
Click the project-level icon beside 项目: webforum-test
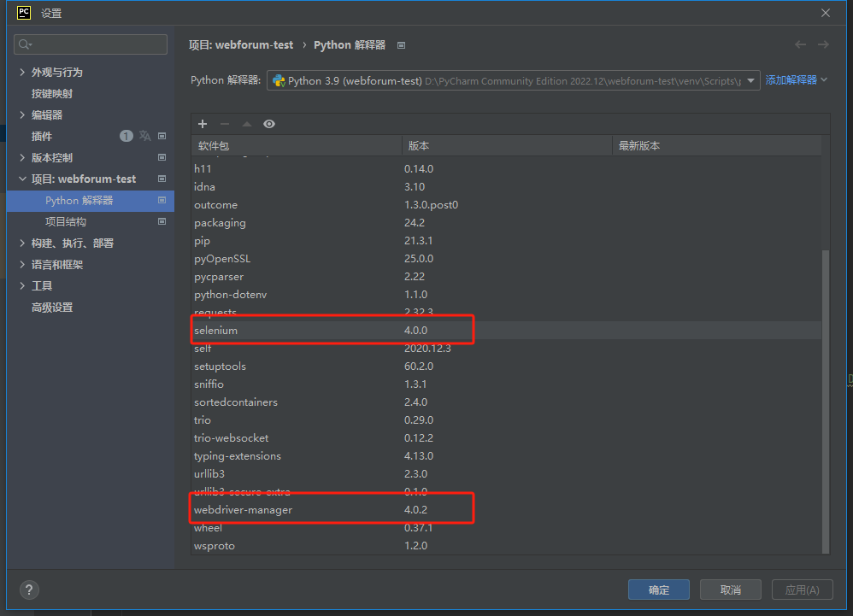(x=162, y=179)
